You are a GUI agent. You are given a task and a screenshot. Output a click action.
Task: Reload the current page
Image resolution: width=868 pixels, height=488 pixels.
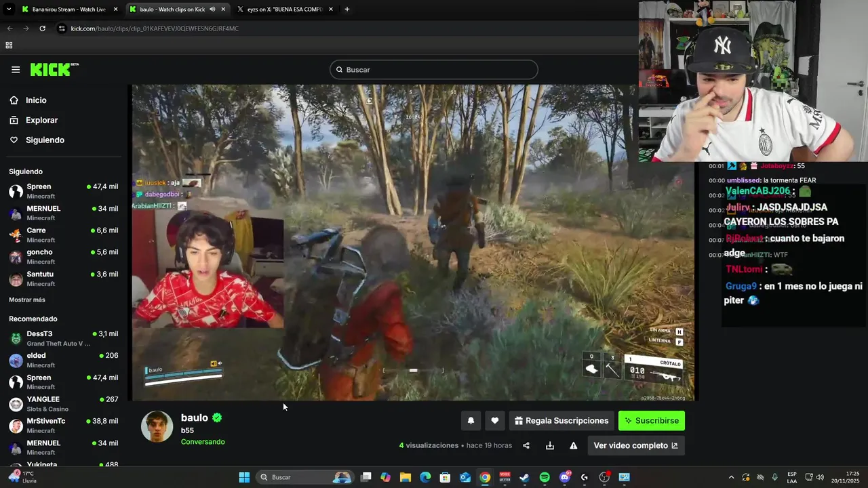[42, 28]
